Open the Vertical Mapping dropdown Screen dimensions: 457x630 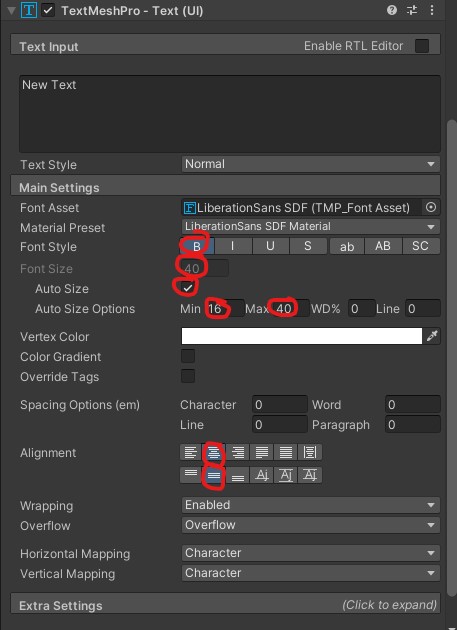pyautogui.click(x=310, y=573)
